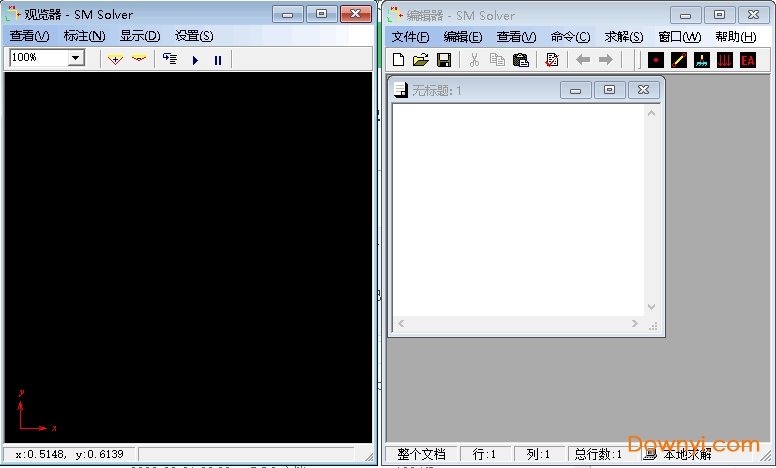Save the document with the floppy disk icon
776x468 pixels.
click(443, 60)
